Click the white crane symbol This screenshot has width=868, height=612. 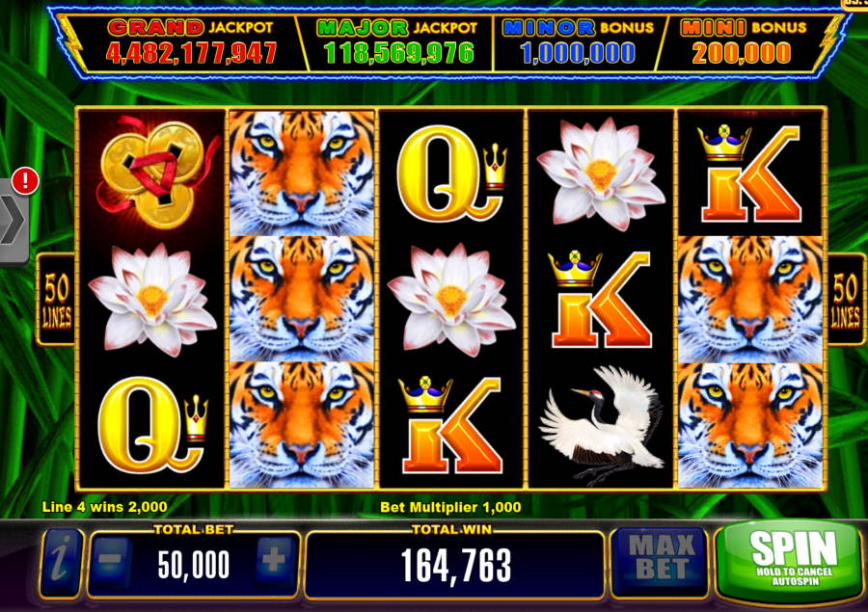tap(601, 423)
